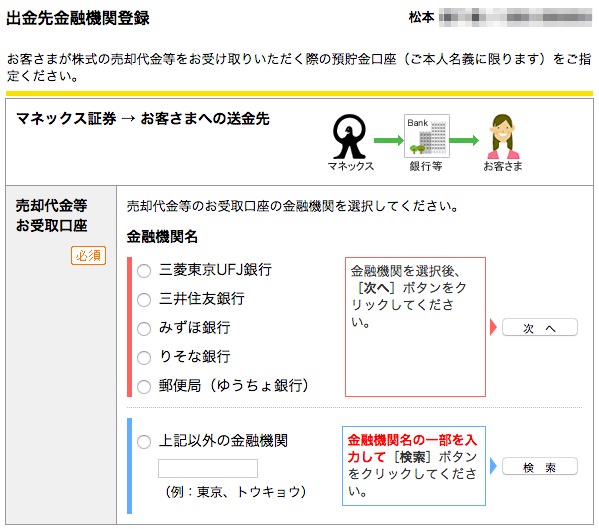Click the 松本 account name text

coord(421,17)
